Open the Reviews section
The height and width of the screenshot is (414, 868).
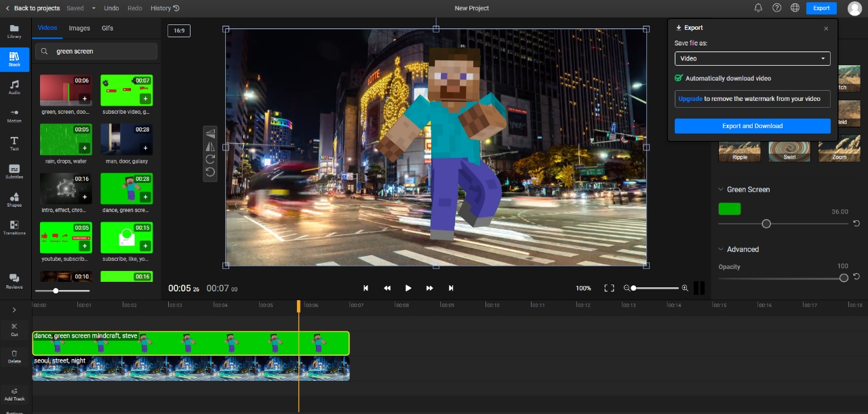[x=14, y=281]
